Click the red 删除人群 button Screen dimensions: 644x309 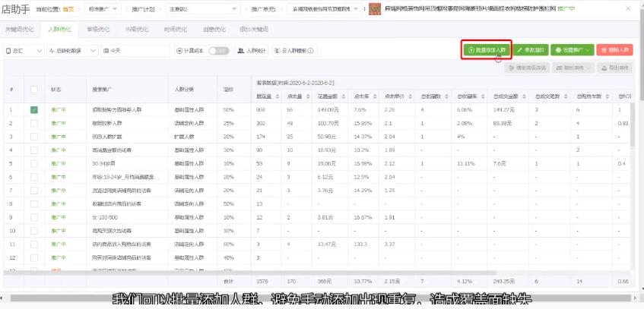[x=615, y=50]
